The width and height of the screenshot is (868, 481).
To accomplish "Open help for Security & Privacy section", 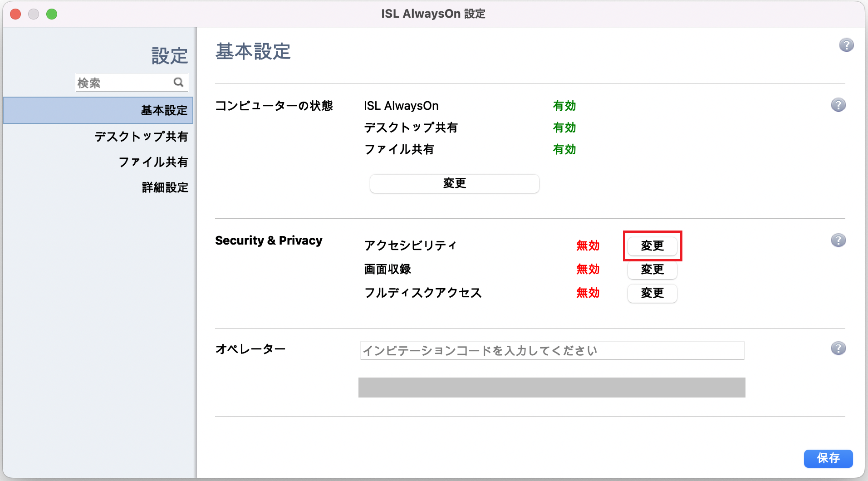I will [x=838, y=240].
